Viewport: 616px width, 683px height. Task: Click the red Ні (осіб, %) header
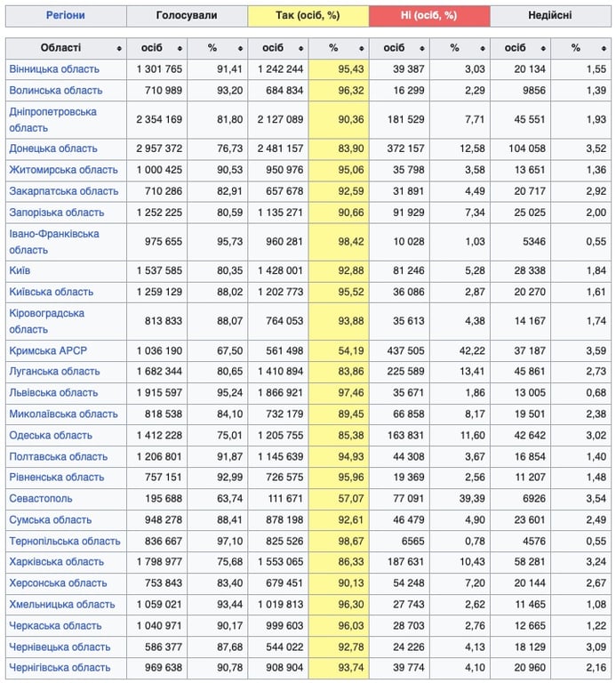(x=428, y=16)
